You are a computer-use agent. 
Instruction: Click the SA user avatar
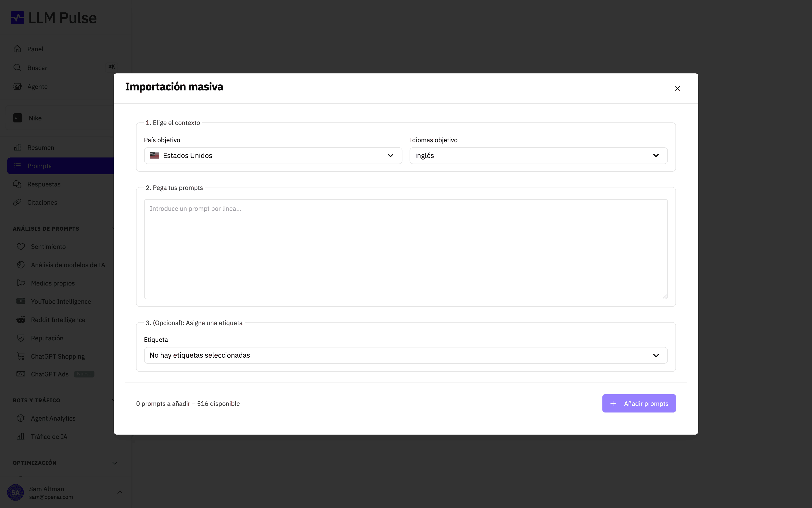[15, 493]
